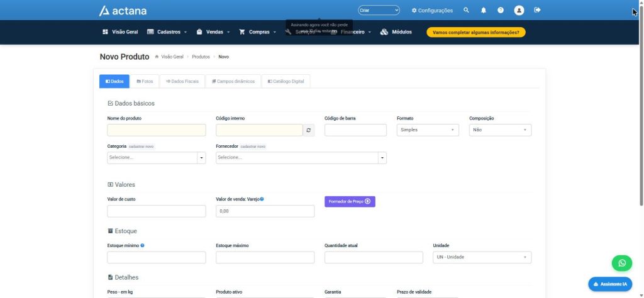The height and width of the screenshot is (298, 644).
Task: Focus the Estoque máximo field
Action: 265,257
